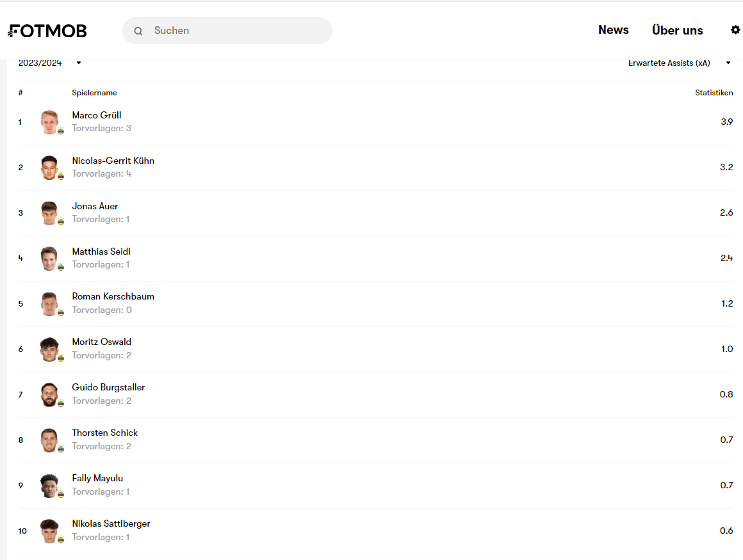The height and width of the screenshot is (560, 743).
Task: Click 'Torvorlagen: 0' under Roman Kerschbaum
Action: point(102,310)
